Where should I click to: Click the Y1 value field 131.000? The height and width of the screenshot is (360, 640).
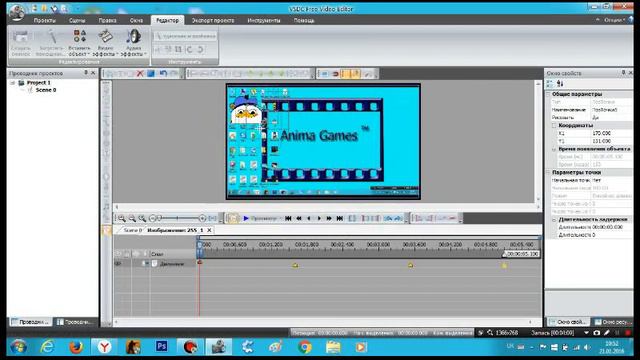pos(612,141)
